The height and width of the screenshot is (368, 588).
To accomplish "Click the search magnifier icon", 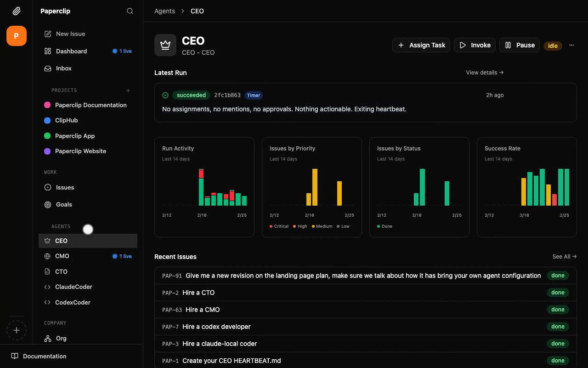I will (130, 11).
